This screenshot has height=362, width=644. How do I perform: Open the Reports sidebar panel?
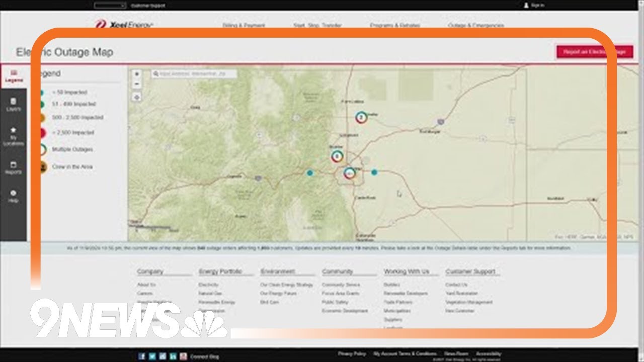(x=14, y=168)
